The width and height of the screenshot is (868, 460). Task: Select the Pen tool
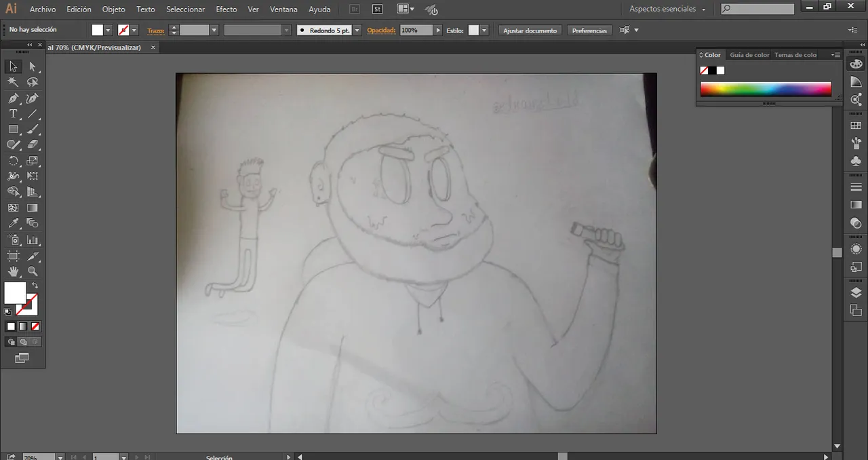click(13, 98)
